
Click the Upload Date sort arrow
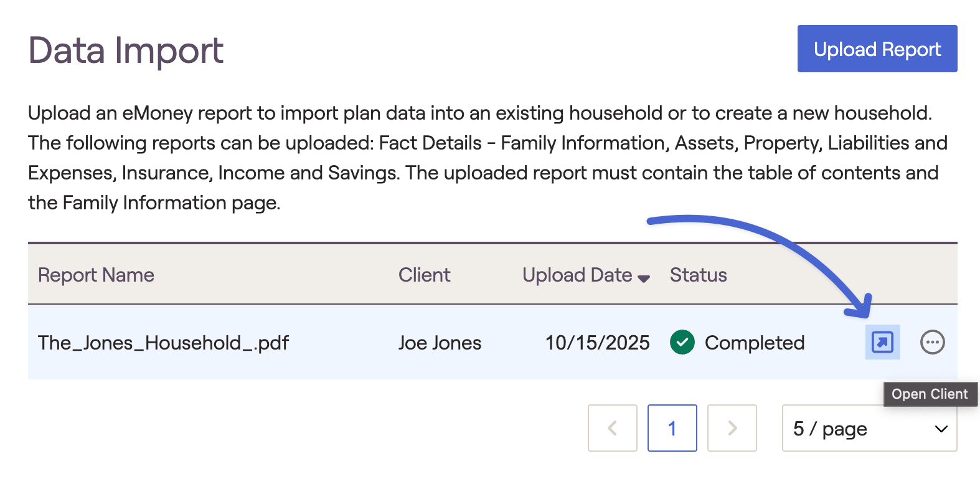644,278
